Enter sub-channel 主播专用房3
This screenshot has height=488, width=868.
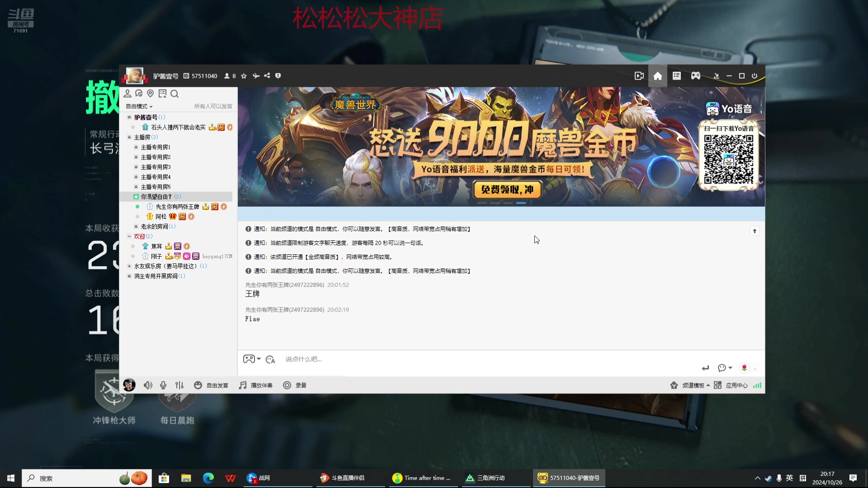[x=156, y=167]
